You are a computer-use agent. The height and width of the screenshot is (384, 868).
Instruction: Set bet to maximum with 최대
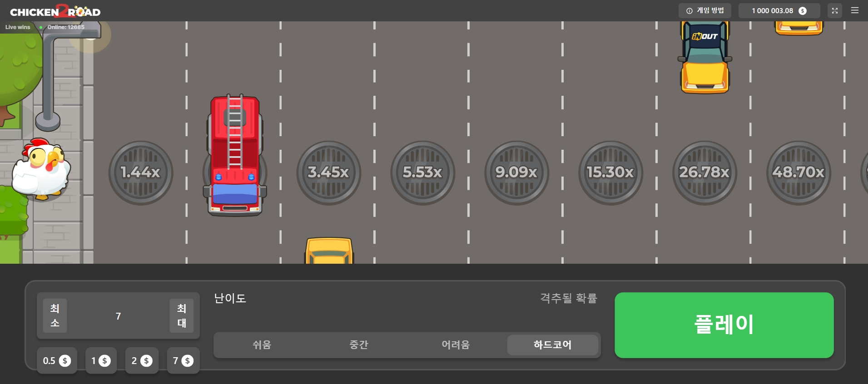tap(182, 316)
